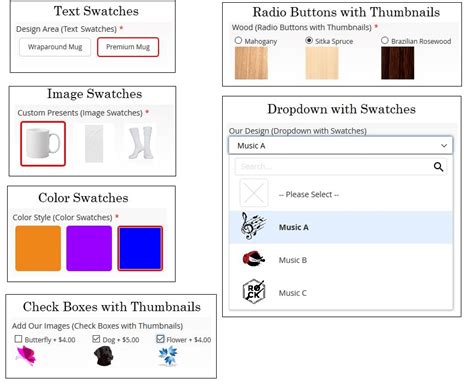Pick the blue color swatch
This screenshot has height=390, width=474.
click(x=140, y=248)
